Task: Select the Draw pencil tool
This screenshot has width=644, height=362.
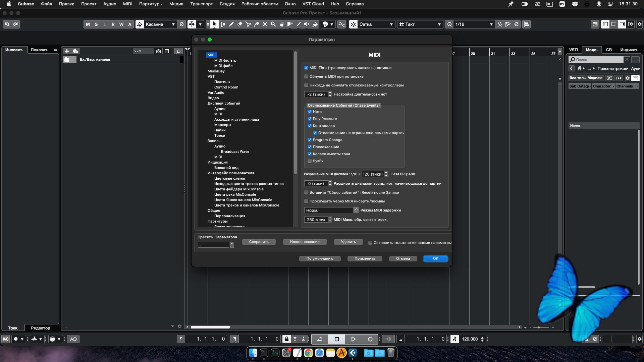Action: click(231, 24)
